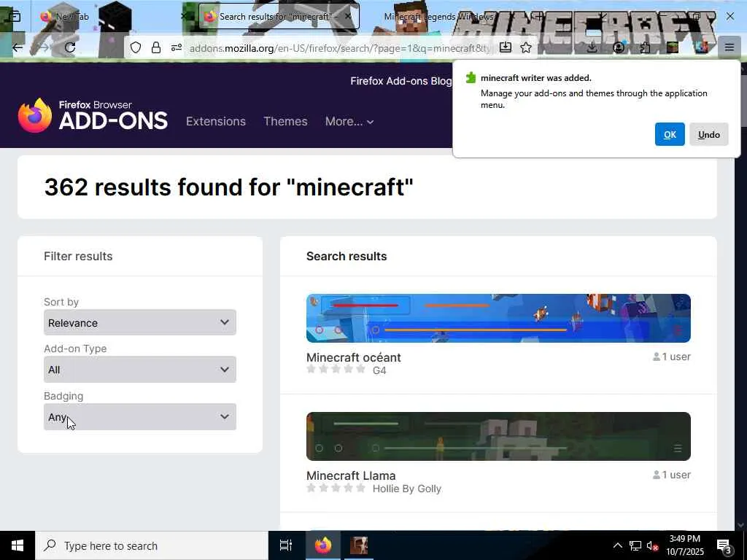The image size is (747, 560).
Task: Open the Sort by Relevance dropdown
Action: click(x=139, y=322)
